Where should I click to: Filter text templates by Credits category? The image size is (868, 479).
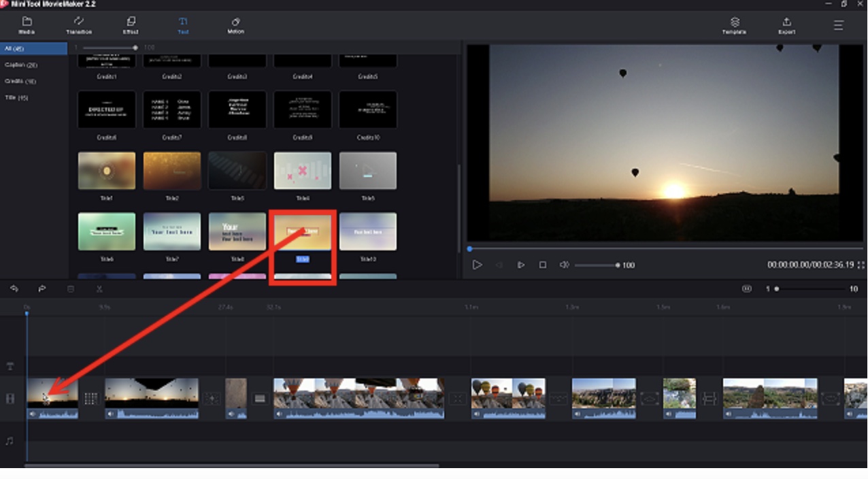click(20, 81)
